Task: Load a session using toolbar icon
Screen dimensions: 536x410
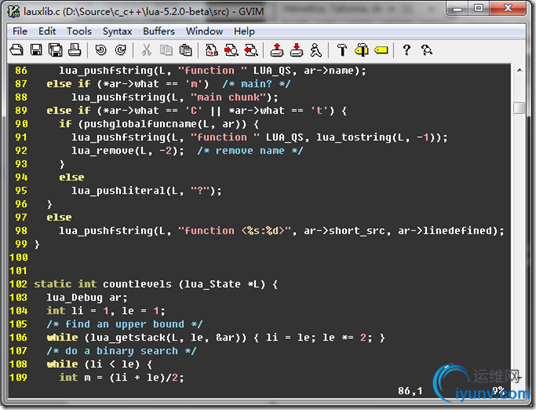Action: tap(277, 50)
